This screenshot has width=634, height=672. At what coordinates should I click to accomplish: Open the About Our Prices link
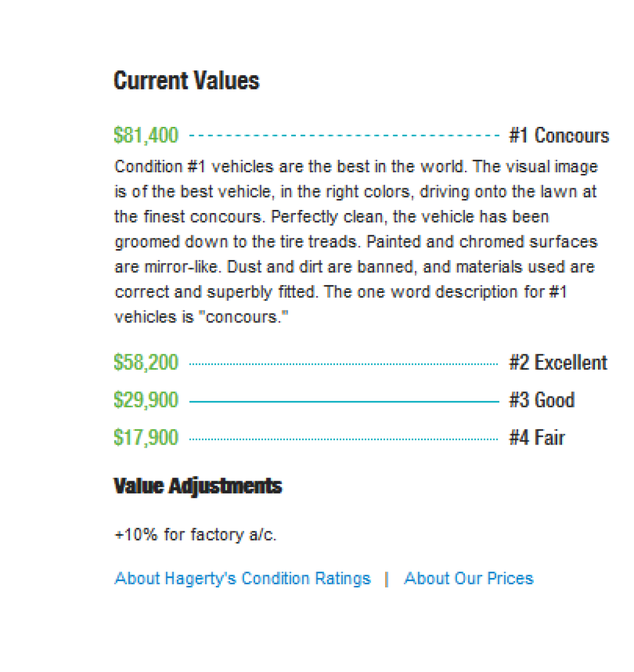point(469,578)
